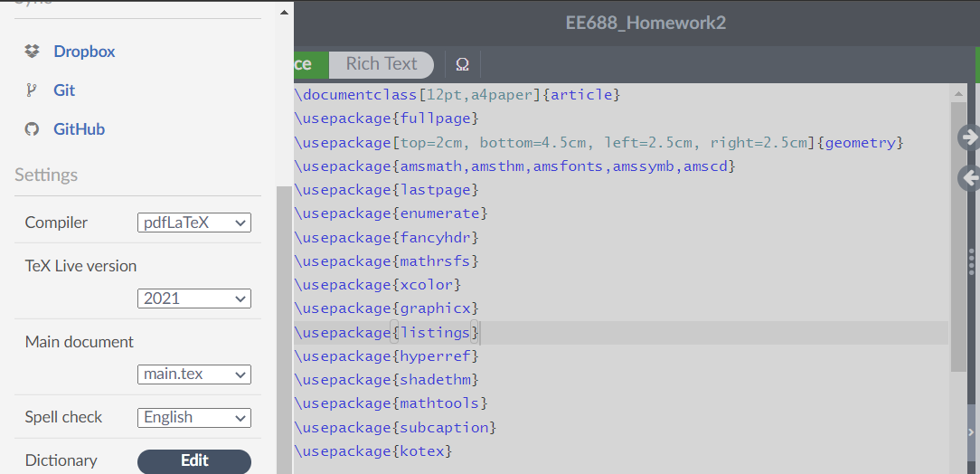This screenshot has height=474, width=980.
Task: Click the highlighted listings package line
Action: coord(620,333)
